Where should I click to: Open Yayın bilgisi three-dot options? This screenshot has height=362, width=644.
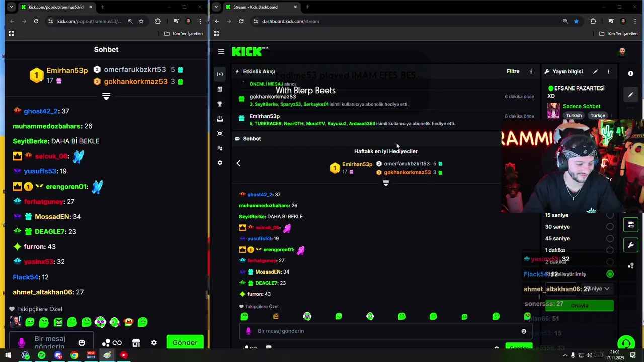point(608,72)
